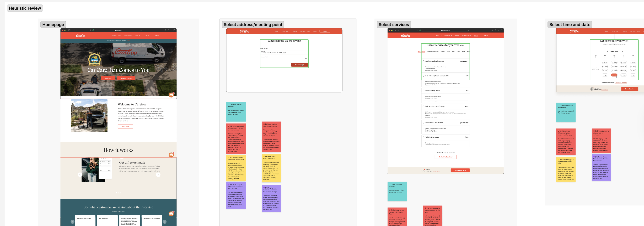Check the New Tires + Installation checkbox

[x=423, y=123]
